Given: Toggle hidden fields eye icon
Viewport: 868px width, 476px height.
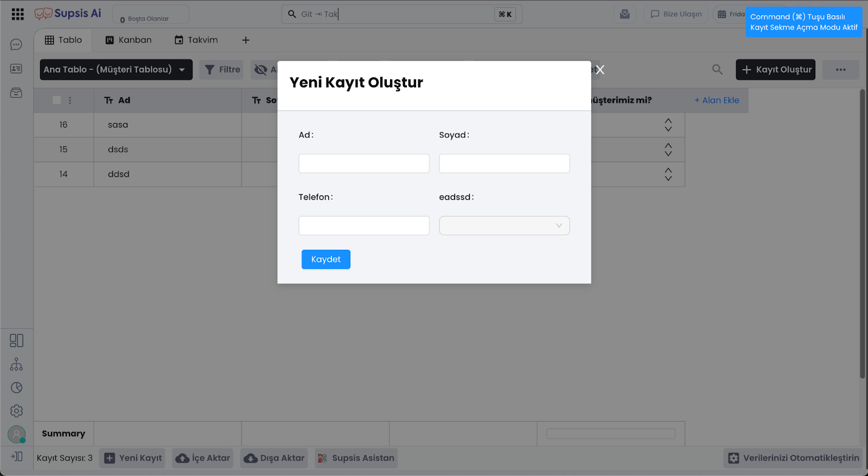Looking at the screenshot, I should (x=261, y=69).
